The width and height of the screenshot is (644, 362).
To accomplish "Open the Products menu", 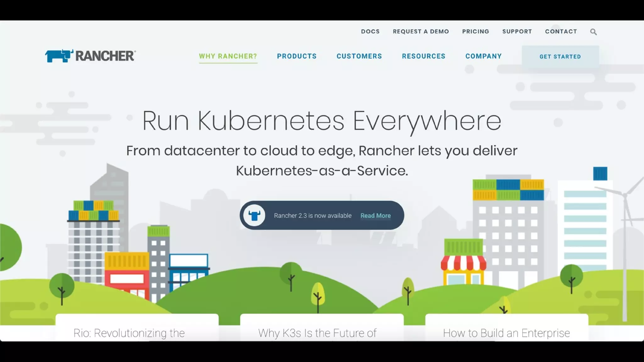I will tap(297, 56).
